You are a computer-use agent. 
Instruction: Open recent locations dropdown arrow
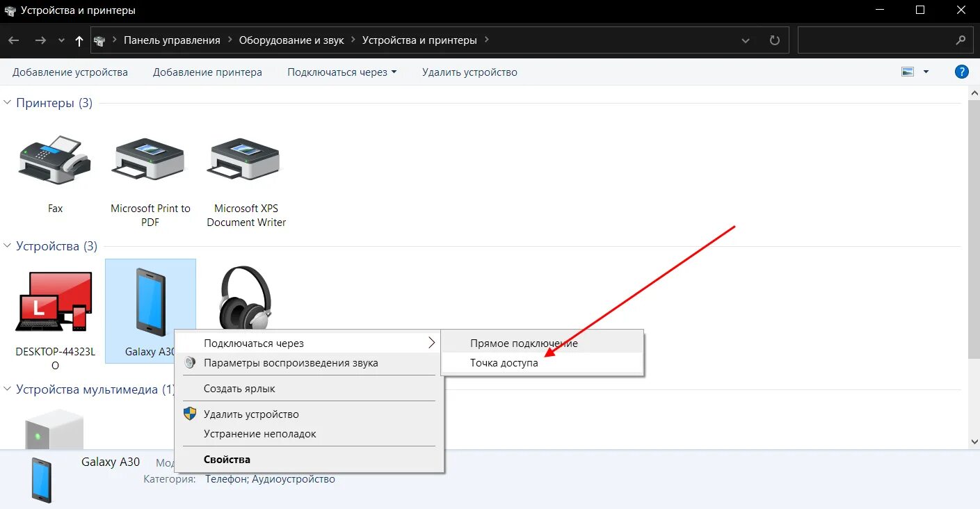[x=61, y=40]
